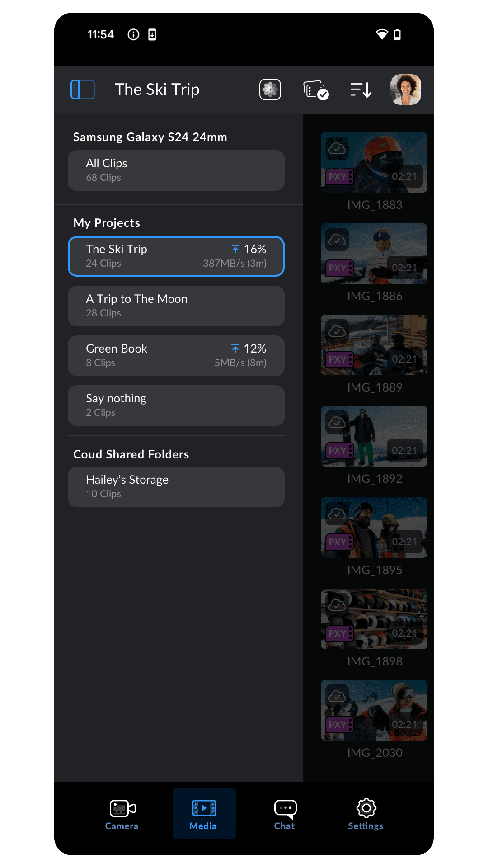The height and width of the screenshot is (868, 488).
Task: Switch to the Camera tab
Action: pos(122,814)
